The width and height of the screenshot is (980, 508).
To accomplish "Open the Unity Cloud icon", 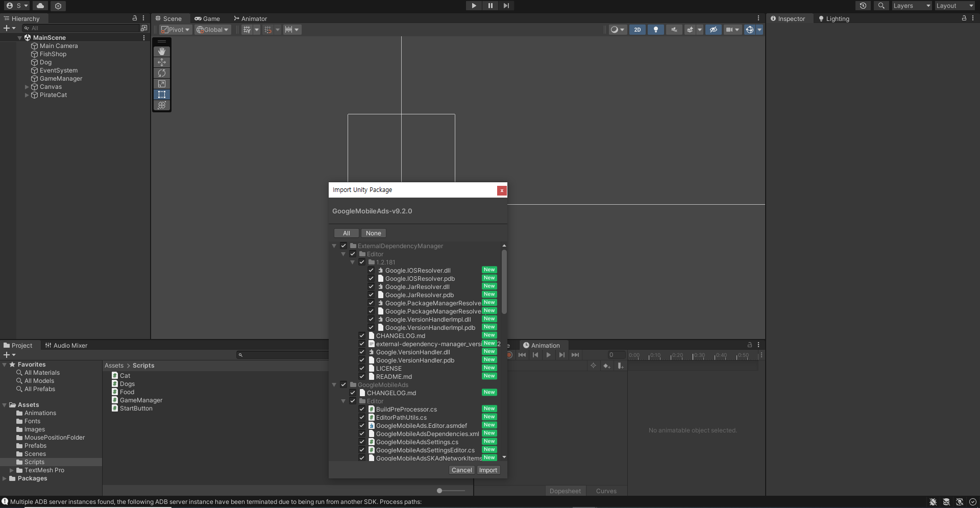I will pos(40,6).
